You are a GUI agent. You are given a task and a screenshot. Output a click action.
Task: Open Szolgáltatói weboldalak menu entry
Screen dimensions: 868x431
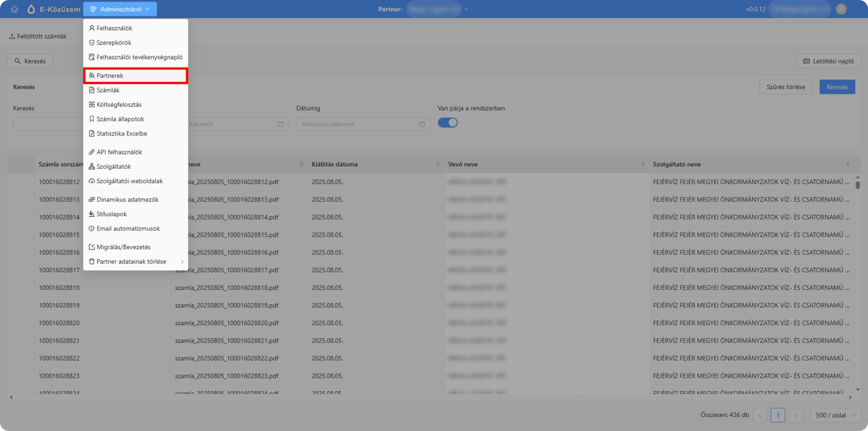pos(135,181)
